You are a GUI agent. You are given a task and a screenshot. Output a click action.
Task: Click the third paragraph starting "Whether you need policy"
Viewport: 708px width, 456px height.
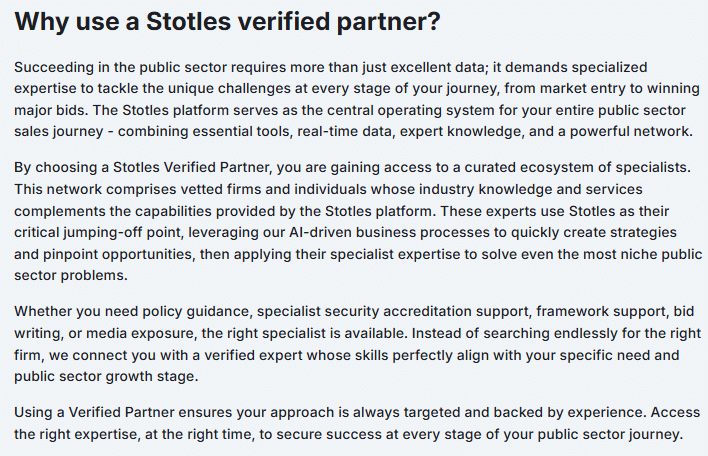tap(354, 342)
